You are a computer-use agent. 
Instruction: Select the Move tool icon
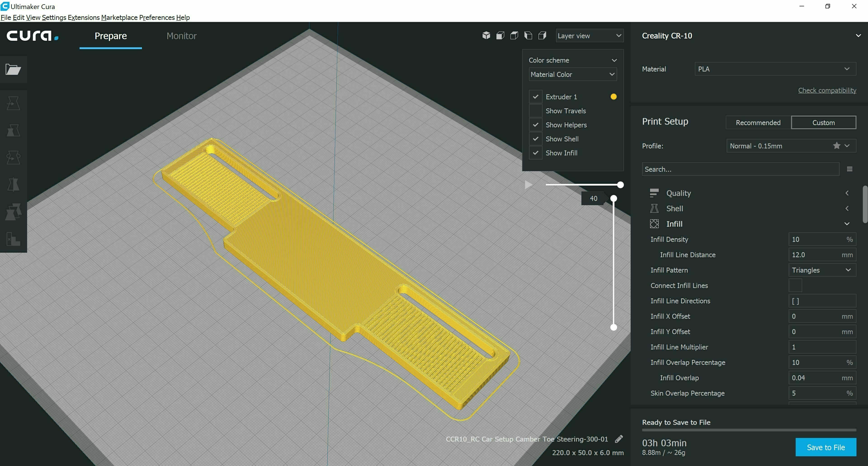(x=13, y=103)
